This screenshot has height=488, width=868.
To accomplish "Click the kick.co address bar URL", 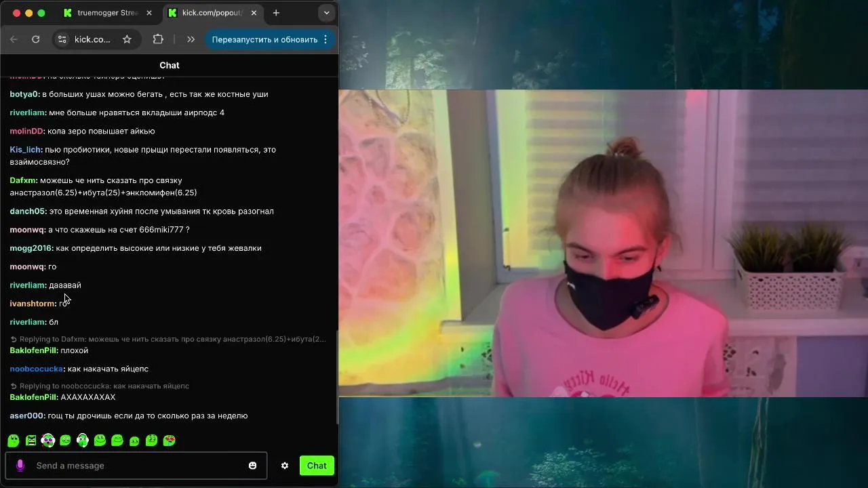I will tap(92, 39).
